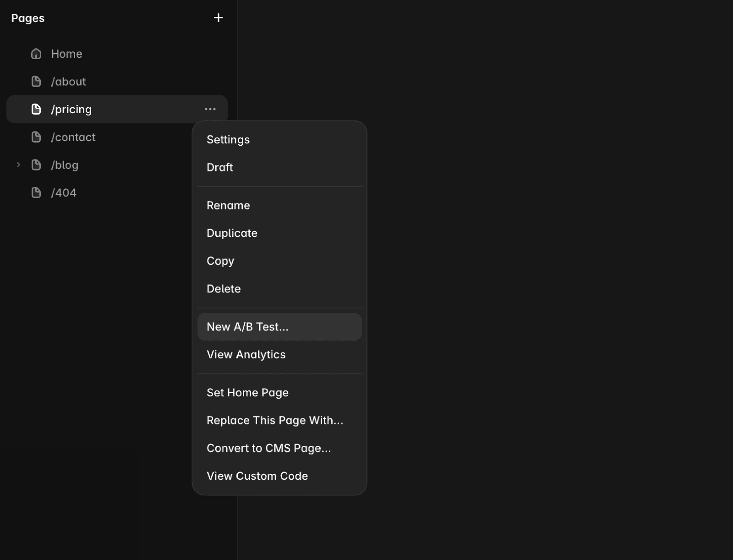
Task: Choose Copy from the page menu
Action: click(x=279, y=261)
